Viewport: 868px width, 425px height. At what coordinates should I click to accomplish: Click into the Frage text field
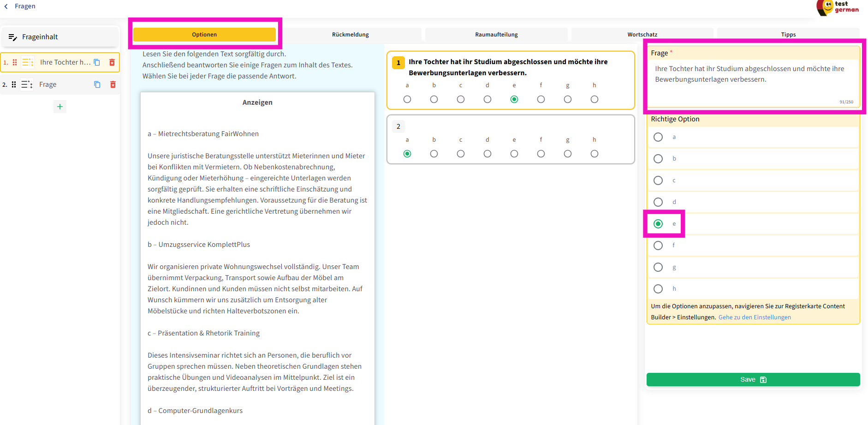tap(753, 78)
